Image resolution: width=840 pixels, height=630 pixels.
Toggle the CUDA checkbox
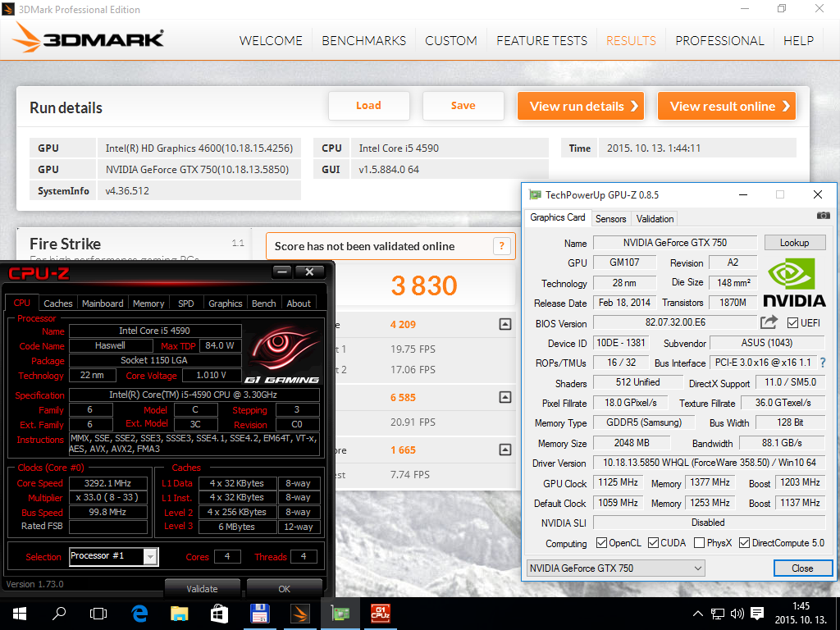[653, 543]
